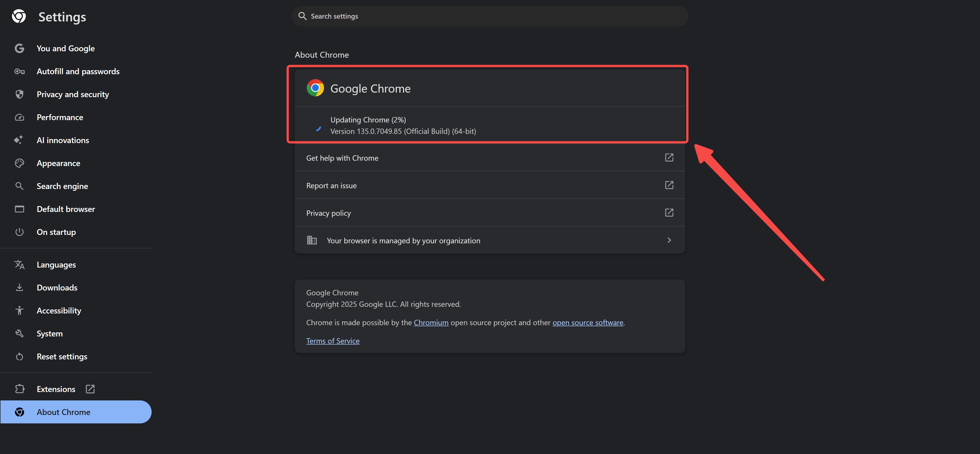Click the Default browser window icon
Image resolution: width=980 pixels, height=454 pixels.
pos(19,209)
